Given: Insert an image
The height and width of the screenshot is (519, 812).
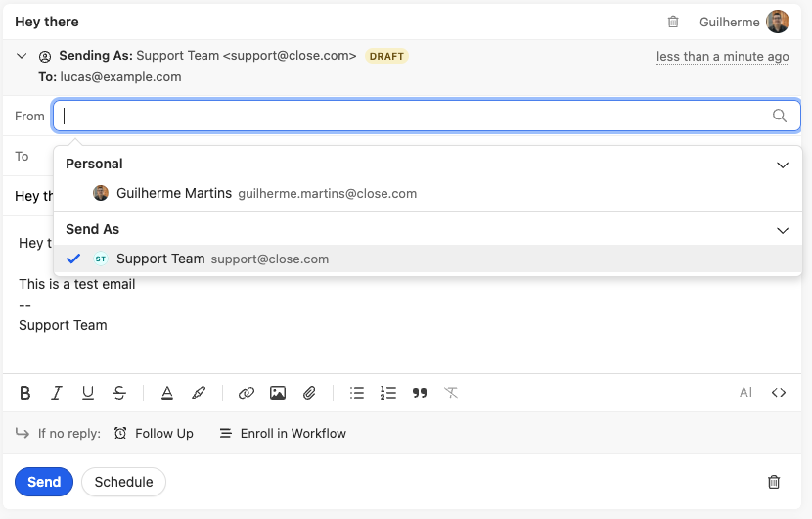Looking at the screenshot, I should 278,393.
